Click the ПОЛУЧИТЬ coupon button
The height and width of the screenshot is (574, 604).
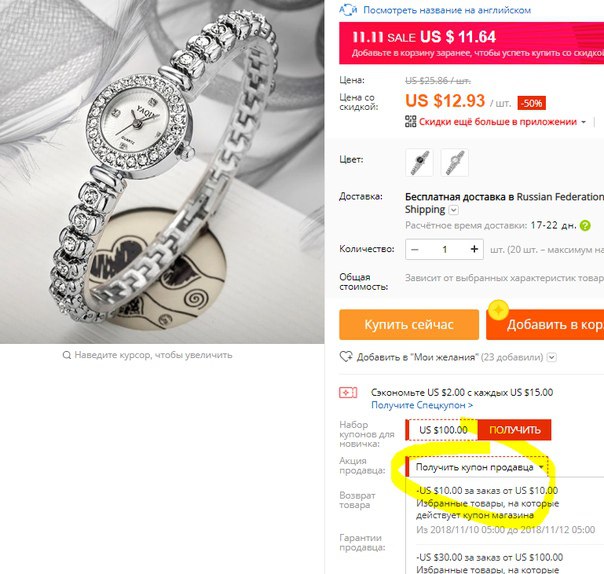coord(515,430)
